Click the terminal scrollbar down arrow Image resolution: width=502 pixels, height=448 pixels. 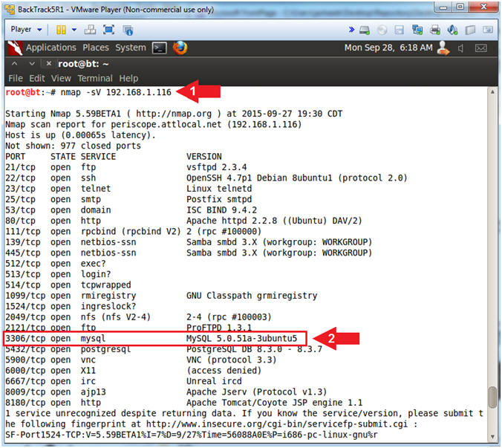pyautogui.click(x=492, y=437)
